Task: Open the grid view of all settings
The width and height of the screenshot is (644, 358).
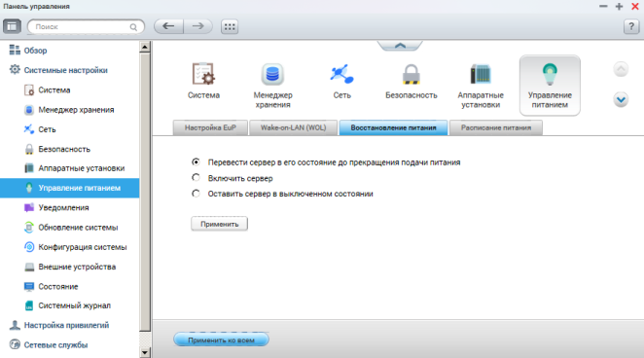Action: pyautogui.click(x=230, y=26)
